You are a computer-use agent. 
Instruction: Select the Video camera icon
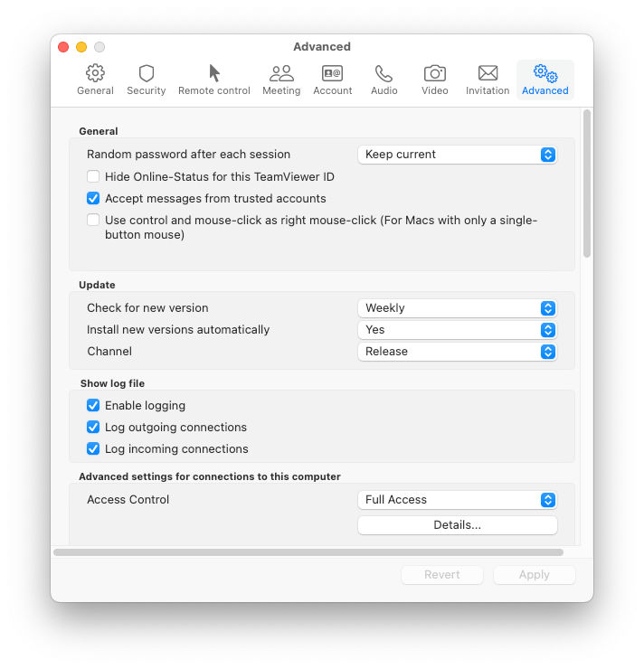pyautogui.click(x=435, y=73)
